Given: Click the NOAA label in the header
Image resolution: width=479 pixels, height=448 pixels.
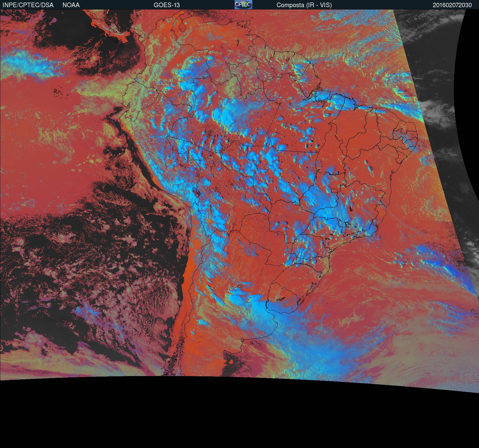Looking at the screenshot, I should [x=71, y=5].
